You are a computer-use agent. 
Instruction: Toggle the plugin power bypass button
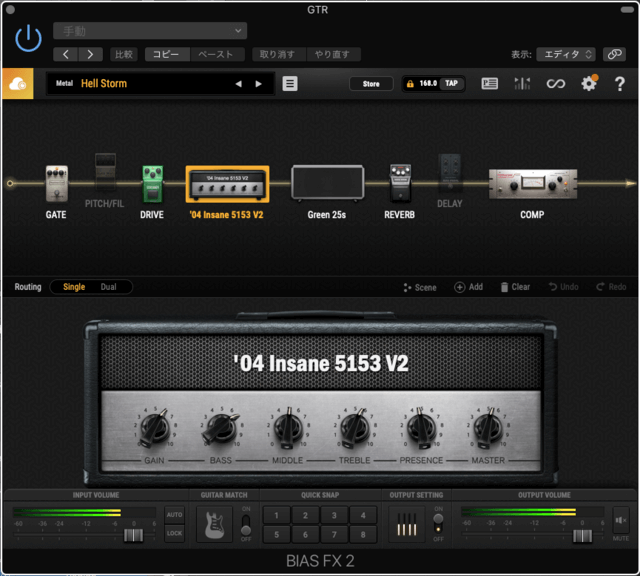click(x=28, y=38)
